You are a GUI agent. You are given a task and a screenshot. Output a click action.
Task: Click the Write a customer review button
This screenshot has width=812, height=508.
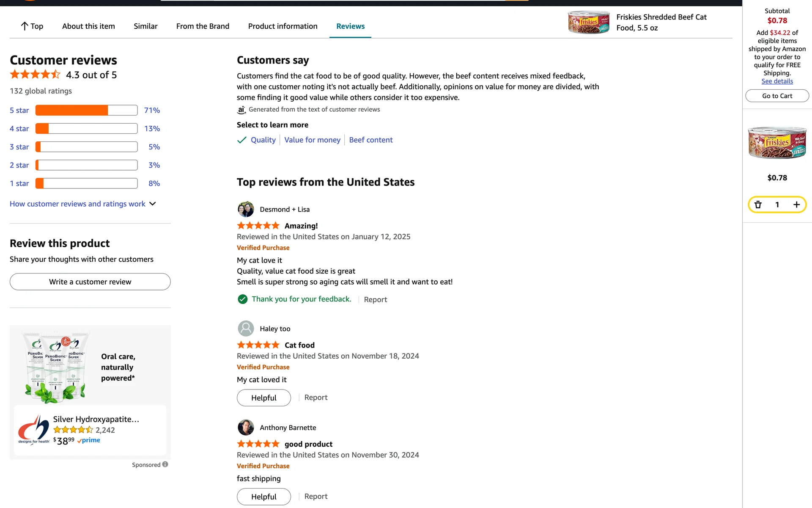tap(90, 282)
